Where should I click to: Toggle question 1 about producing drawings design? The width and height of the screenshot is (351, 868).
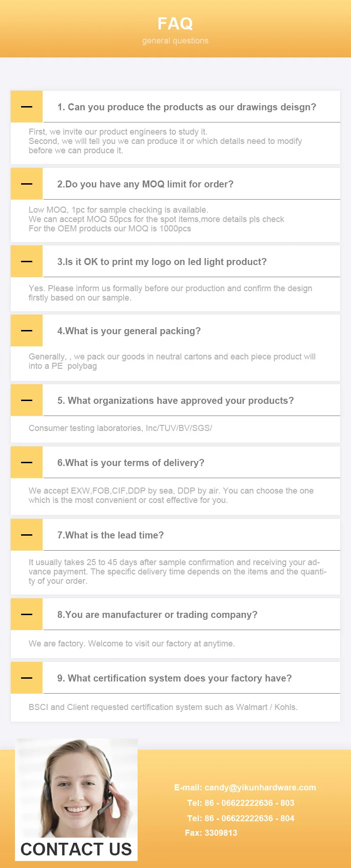(x=187, y=107)
